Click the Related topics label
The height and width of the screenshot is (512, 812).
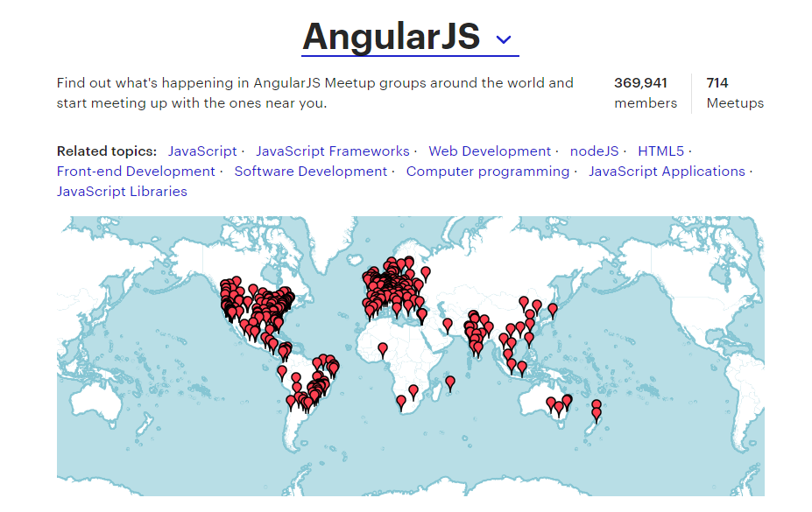[x=107, y=151]
